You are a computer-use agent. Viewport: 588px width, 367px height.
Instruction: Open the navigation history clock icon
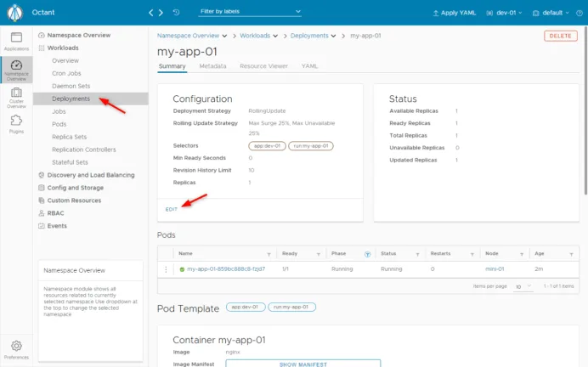(x=176, y=13)
